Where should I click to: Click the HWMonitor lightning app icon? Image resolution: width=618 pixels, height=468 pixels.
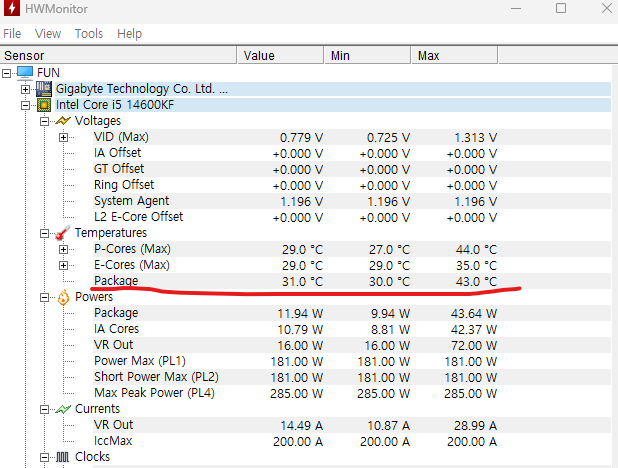point(11,8)
